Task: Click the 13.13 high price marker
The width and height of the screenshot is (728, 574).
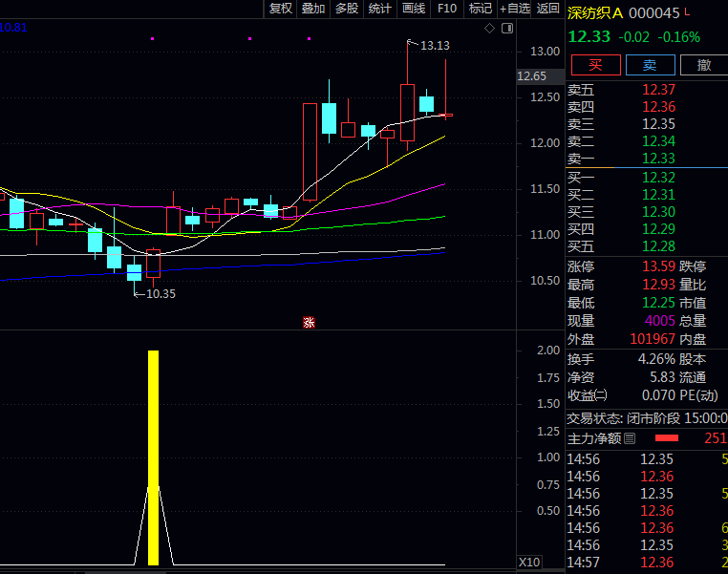Action: 434,45
